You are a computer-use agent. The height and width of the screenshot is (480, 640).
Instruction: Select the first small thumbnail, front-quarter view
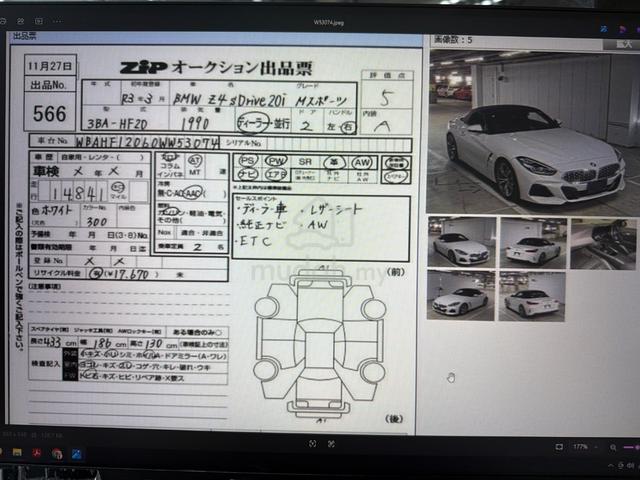click(462, 242)
